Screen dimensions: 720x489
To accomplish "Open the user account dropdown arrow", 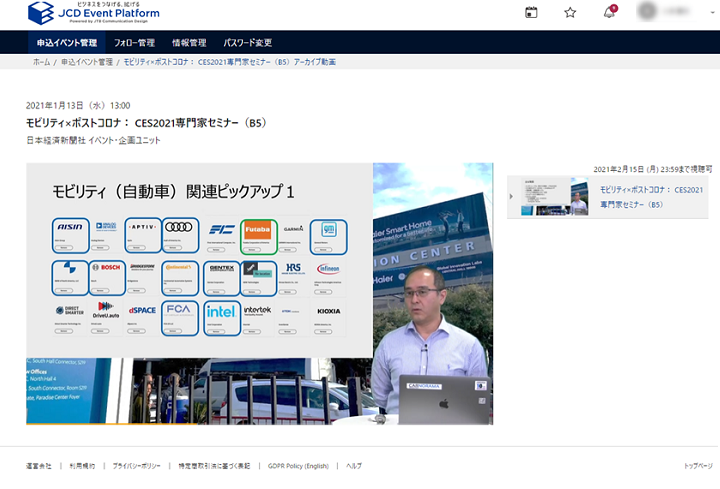I will point(712,12).
